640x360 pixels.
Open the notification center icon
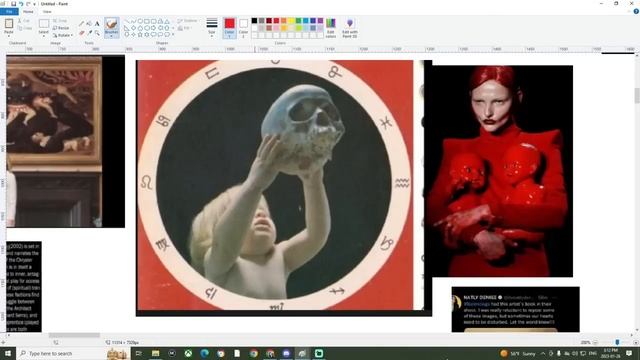[629, 353]
